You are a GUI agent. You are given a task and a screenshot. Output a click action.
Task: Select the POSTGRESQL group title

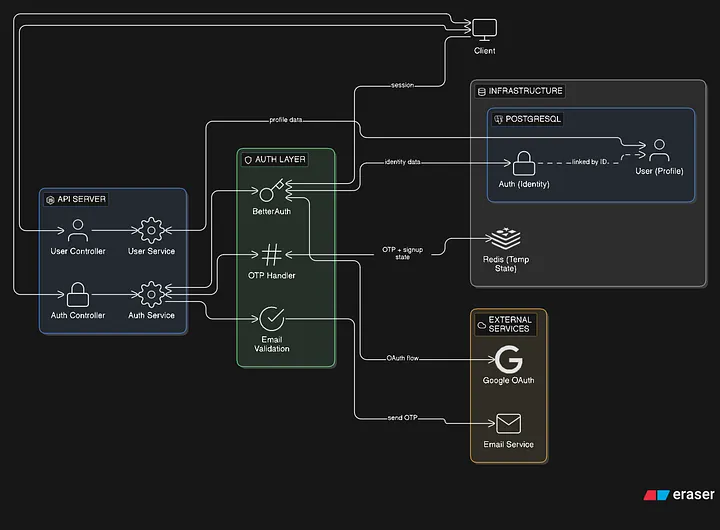tap(533, 119)
